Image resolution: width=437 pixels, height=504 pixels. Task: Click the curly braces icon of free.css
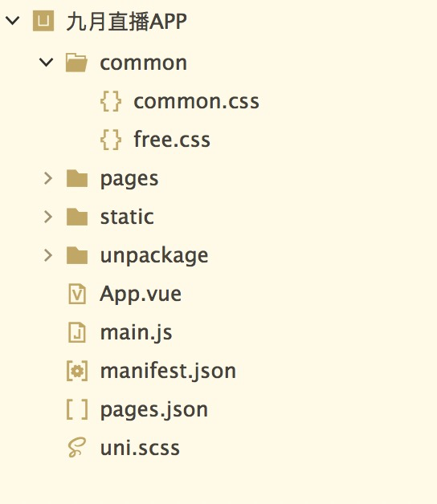pyautogui.click(x=111, y=140)
